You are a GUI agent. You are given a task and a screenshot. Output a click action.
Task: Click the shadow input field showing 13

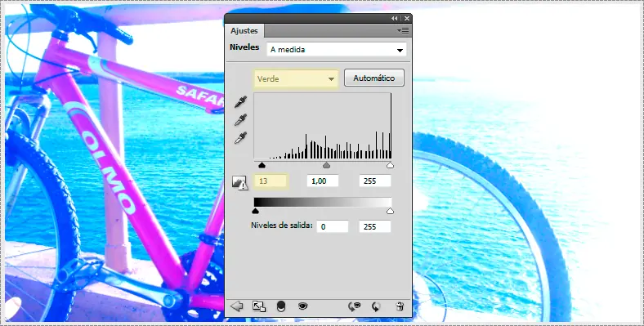point(271,181)
